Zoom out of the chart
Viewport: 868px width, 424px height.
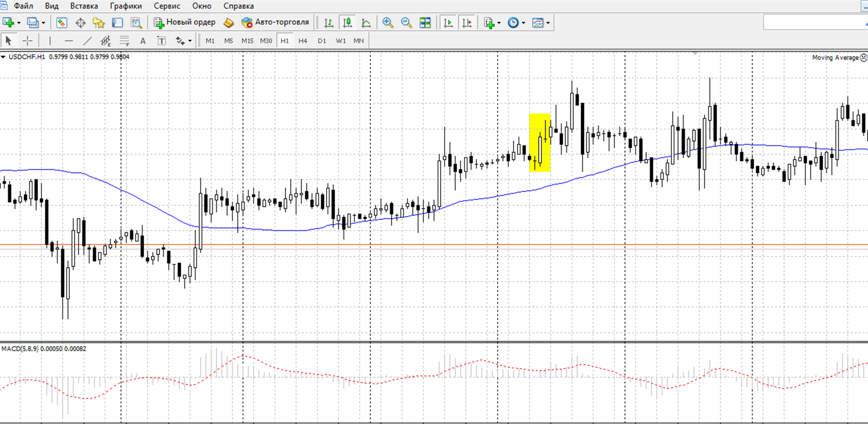(x=406, y=23)
